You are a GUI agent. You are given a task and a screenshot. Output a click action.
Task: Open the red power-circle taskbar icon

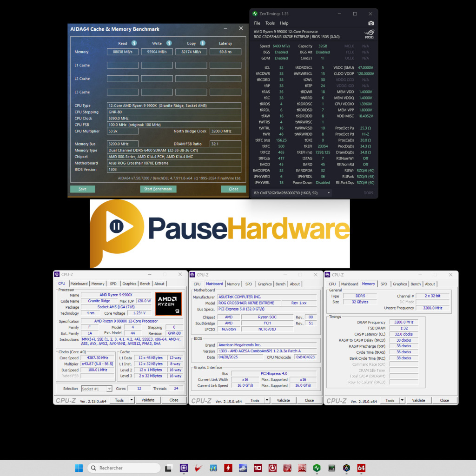pos(272,468)
